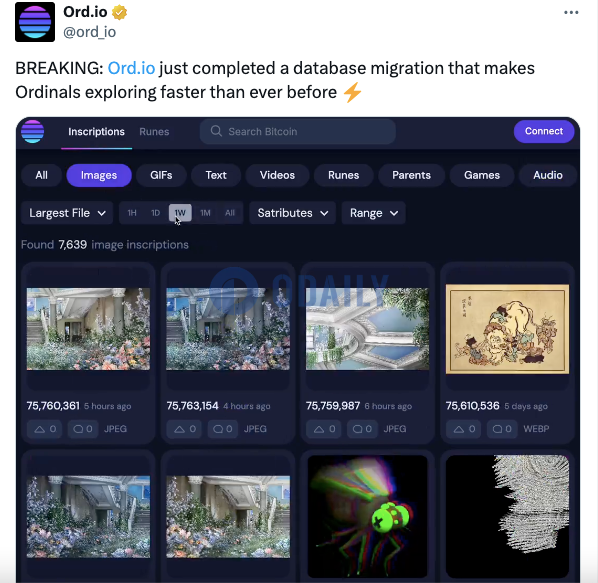This screenshot has width=598, height=583.
Task: Select the 1H time range toggle
Action: 132,213
